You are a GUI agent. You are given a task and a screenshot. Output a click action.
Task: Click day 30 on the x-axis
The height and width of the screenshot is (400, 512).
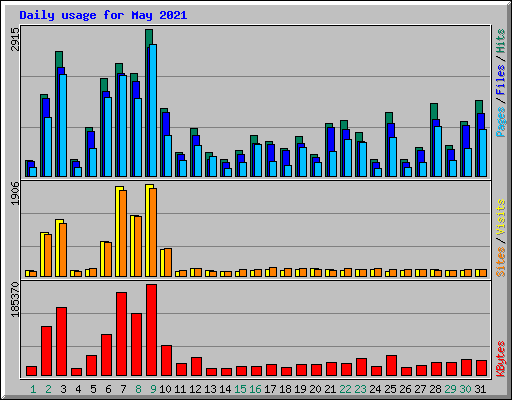click(x=465, y=389)
